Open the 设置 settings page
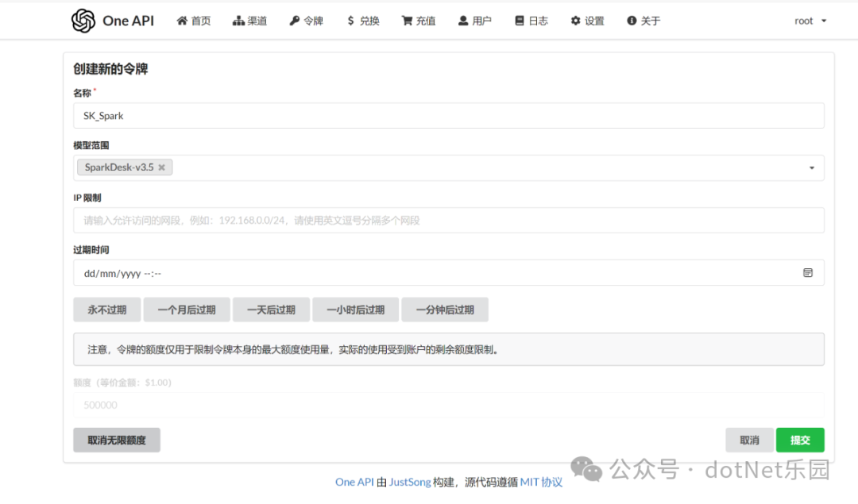Screen dimensions: 858x504 [x=588, y=21]
